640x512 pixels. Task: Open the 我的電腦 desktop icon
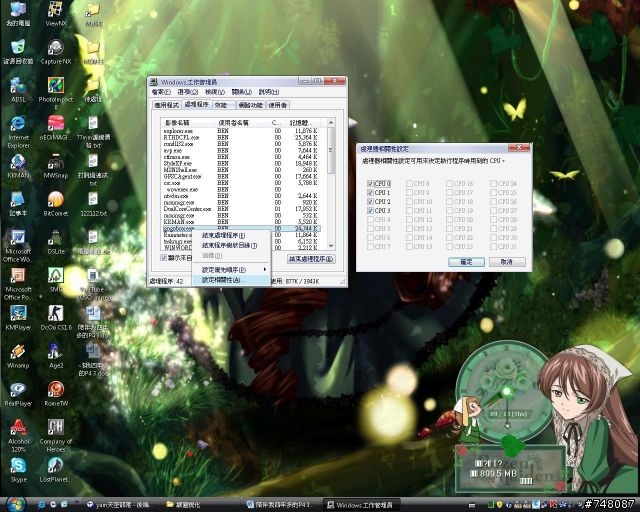[x=18, y=13]
